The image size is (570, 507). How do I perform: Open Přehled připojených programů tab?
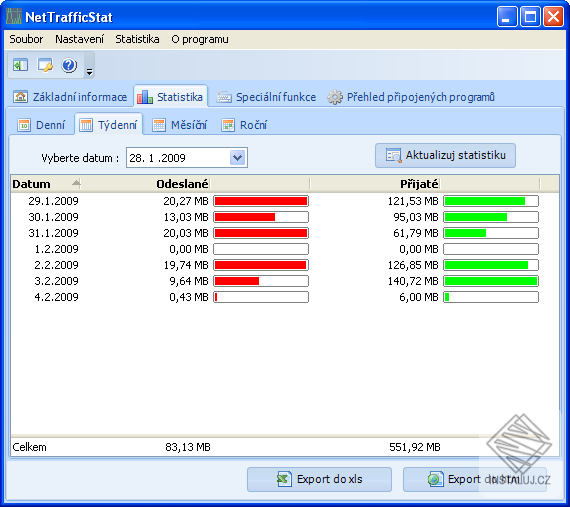[x=411, y=97]
